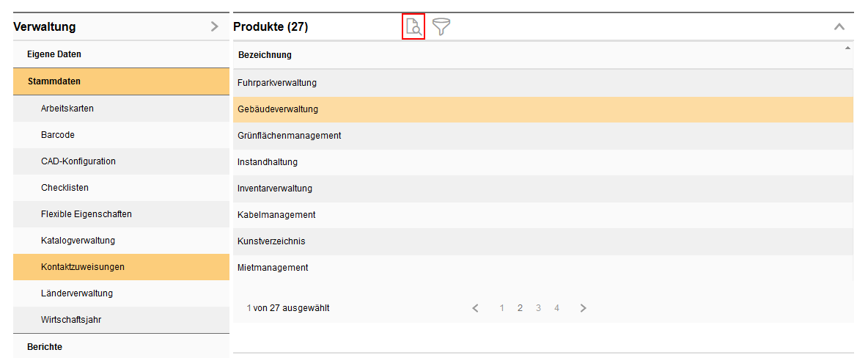
Task: Select the Fuhrparkverwaltung product row
Action: [x=277, y=83]
